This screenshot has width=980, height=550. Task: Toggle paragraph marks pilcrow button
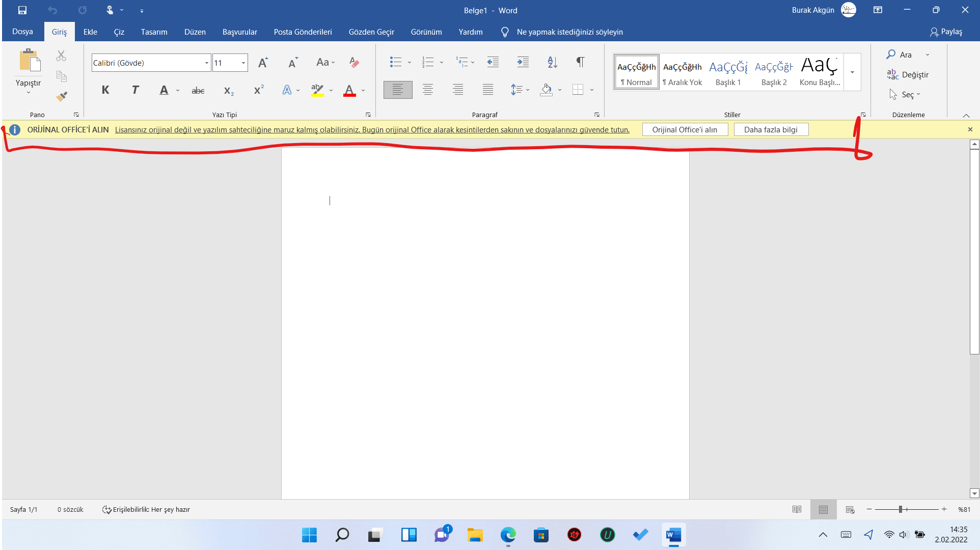pos(580,62)
